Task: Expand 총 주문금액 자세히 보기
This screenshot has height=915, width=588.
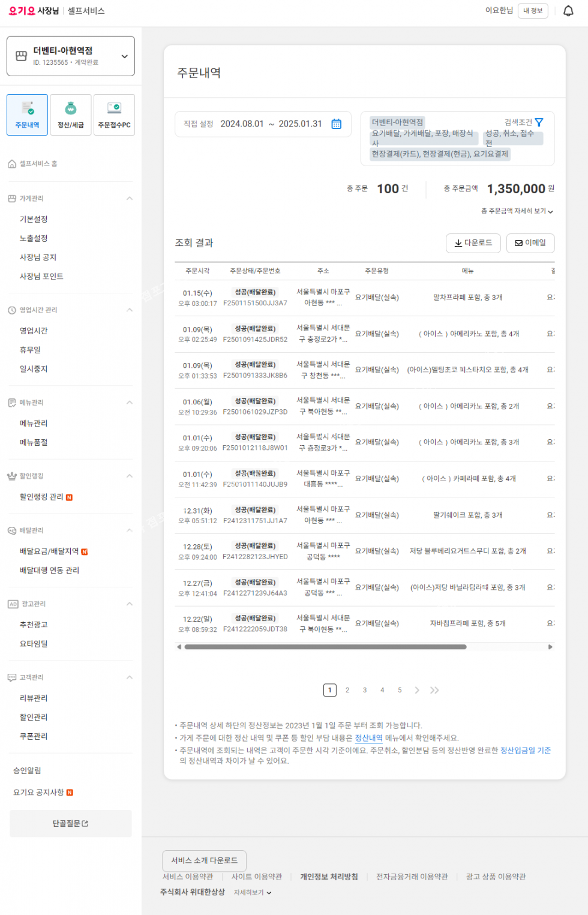Action: tap(517, 211)
